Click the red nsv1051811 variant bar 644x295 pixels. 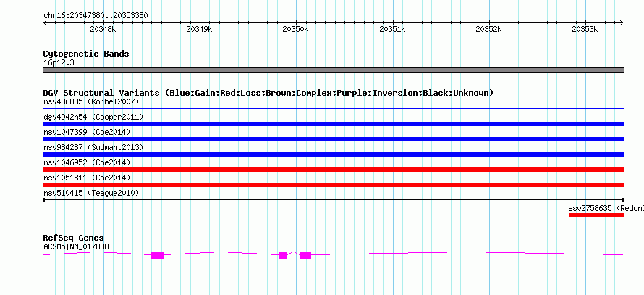click(333, 185)
